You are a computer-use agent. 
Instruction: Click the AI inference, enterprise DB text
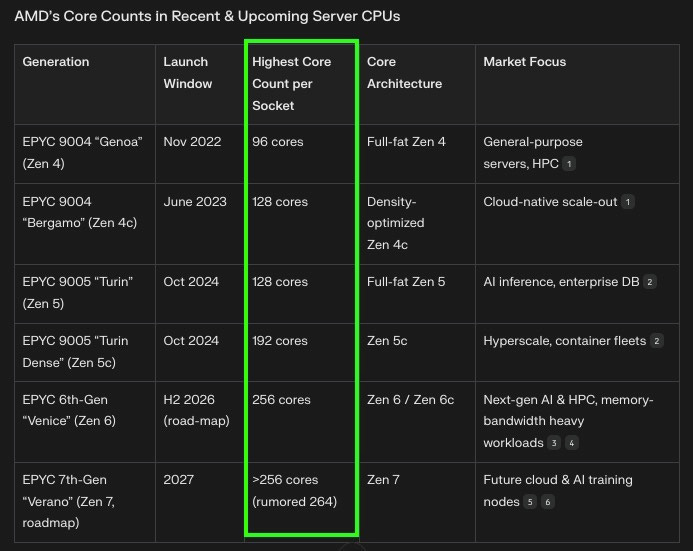(561, 282)
